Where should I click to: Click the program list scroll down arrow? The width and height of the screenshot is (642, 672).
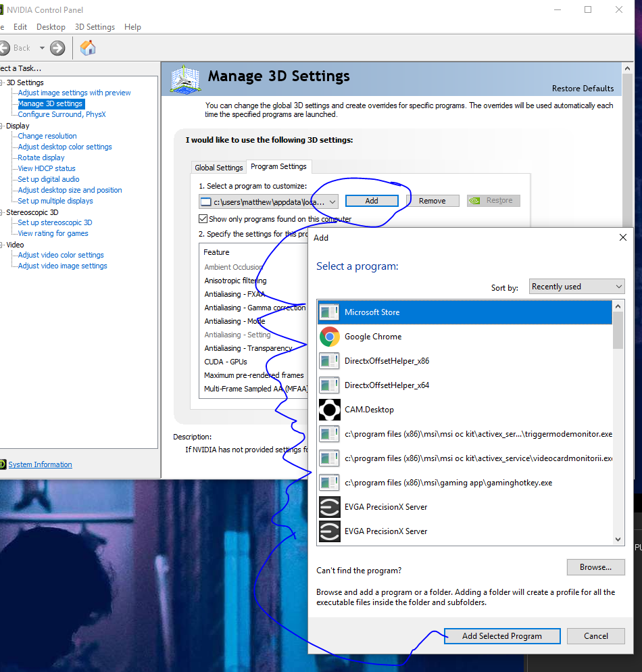618,539
